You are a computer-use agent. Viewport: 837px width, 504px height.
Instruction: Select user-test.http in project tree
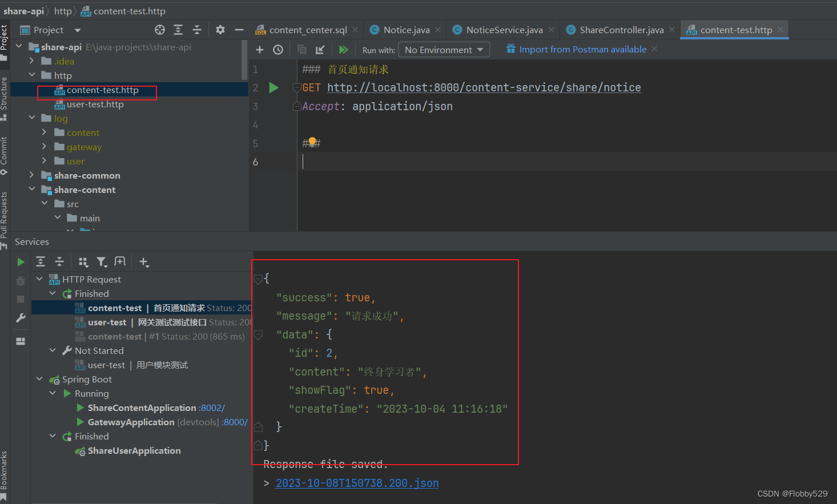click(x=95, y=104)
